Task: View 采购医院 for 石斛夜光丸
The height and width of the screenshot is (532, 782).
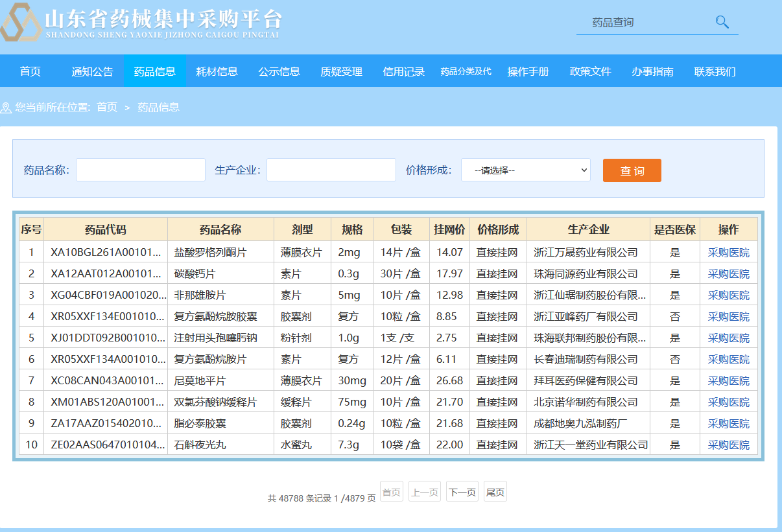Action: (x=728, y=445)
